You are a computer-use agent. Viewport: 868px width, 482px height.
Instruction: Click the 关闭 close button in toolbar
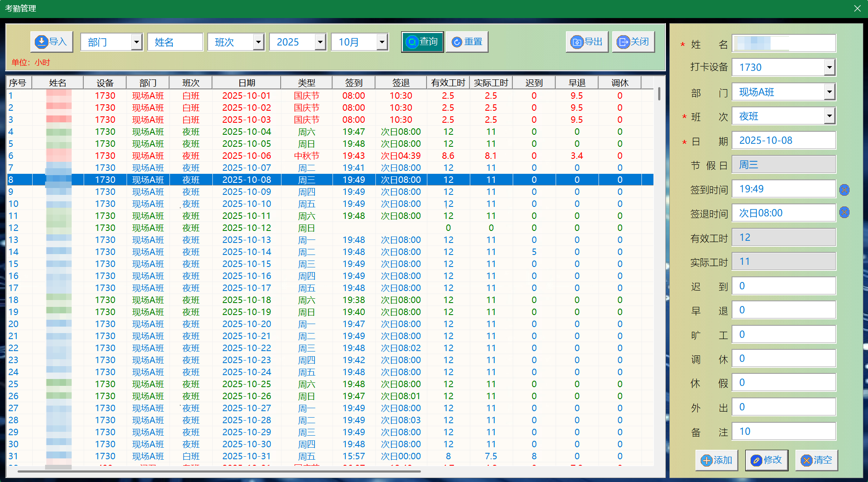point(633,42)
